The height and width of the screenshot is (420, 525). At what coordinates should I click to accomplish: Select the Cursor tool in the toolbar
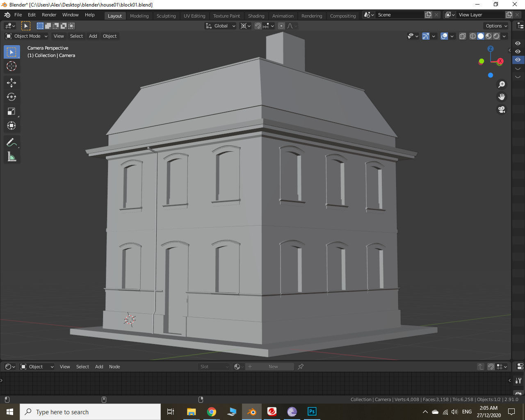pos(11,66)
